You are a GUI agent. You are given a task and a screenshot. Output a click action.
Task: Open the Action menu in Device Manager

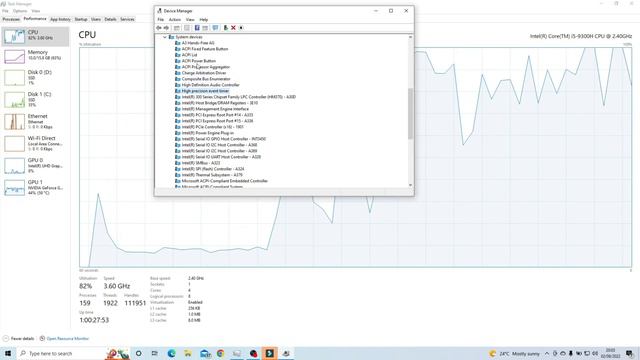[x=175, y=20]
